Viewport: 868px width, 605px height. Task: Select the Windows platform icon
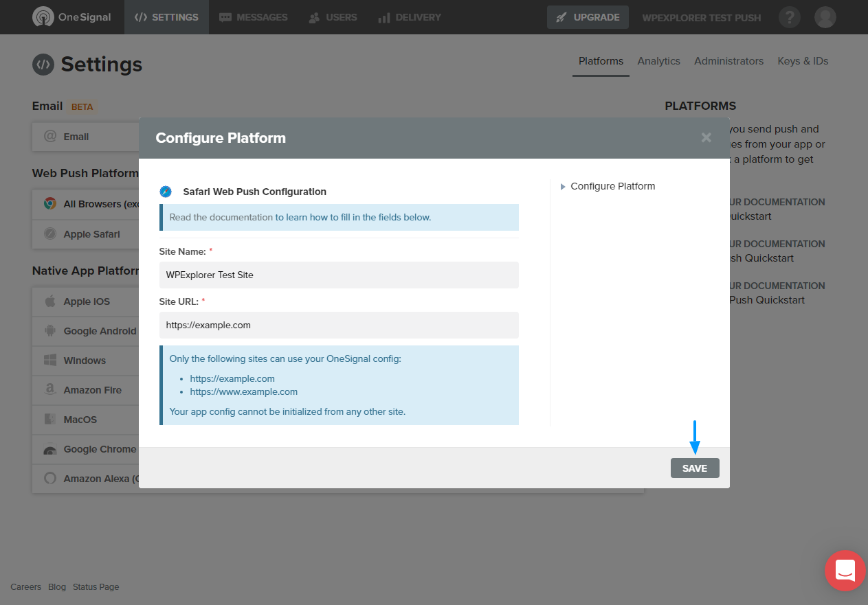point(50,361)
